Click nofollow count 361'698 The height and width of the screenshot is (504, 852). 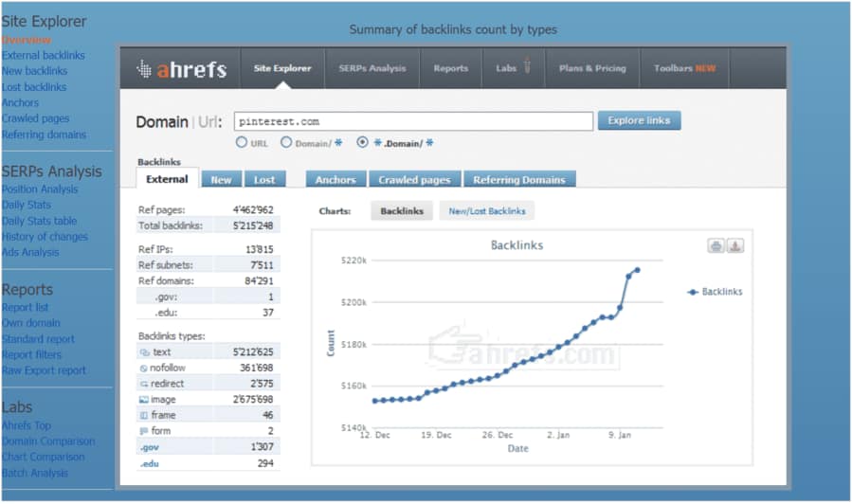(x=257, y=369)
